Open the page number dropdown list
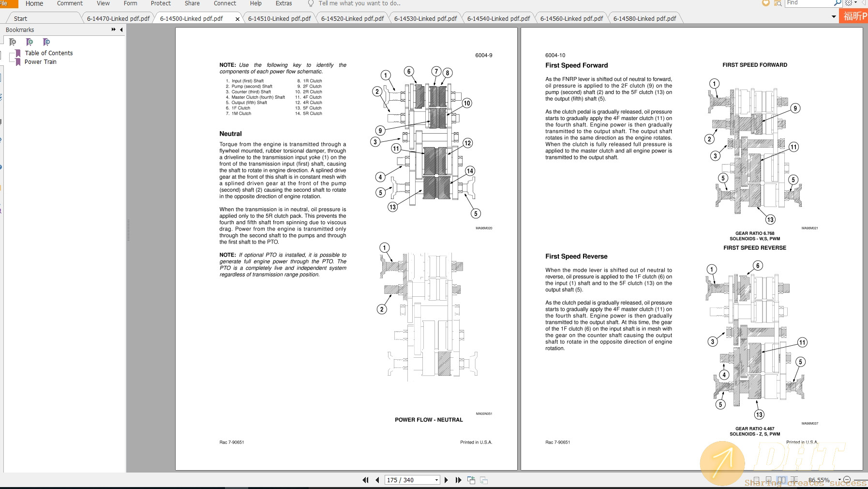Screen dimensions: 868x489 click(436, 479)
